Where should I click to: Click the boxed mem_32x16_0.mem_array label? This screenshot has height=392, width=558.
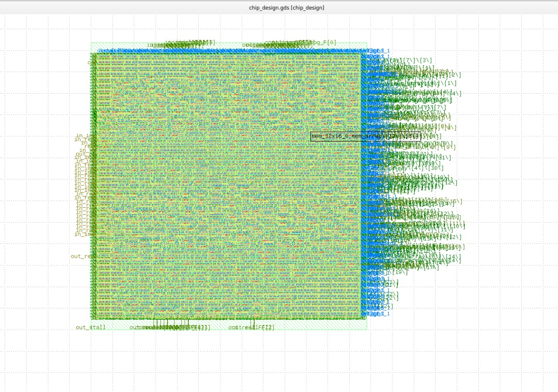point(365,136)
